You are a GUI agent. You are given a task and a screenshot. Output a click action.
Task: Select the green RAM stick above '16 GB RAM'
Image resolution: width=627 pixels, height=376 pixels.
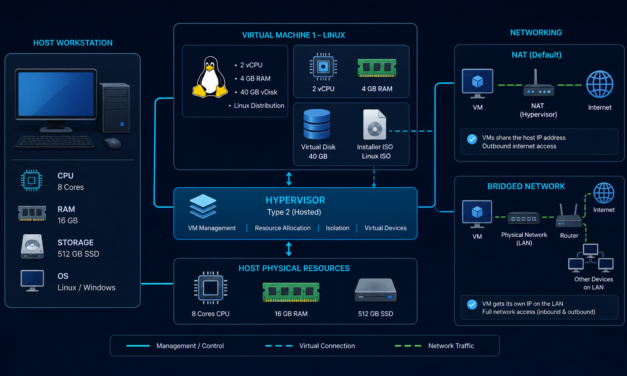(x=291, y=292)
